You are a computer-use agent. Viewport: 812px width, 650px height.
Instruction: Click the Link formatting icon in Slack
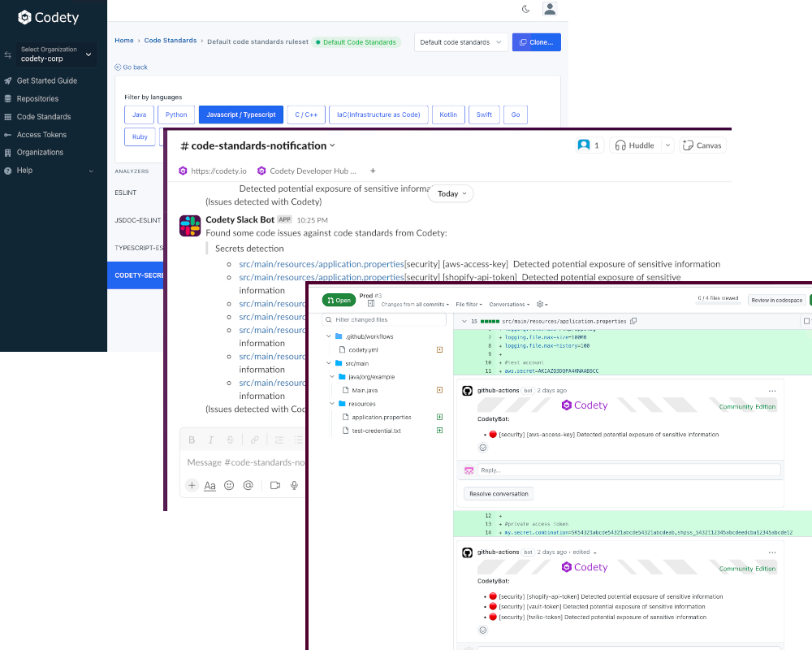pos(254,440)
